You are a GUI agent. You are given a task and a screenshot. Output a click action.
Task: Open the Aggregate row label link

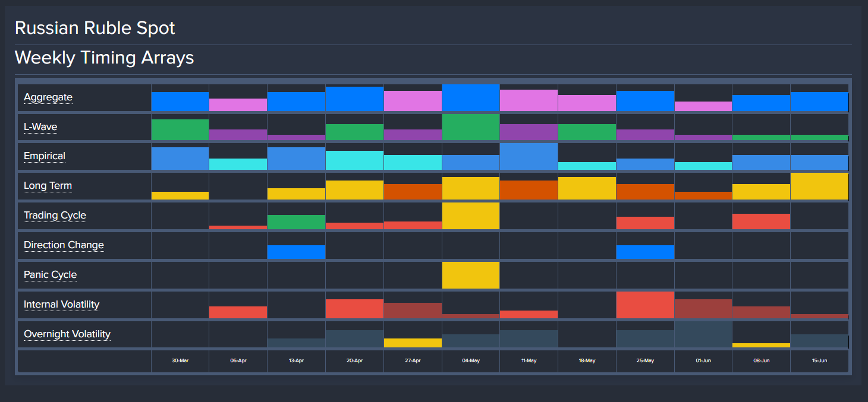click(48, 97)
